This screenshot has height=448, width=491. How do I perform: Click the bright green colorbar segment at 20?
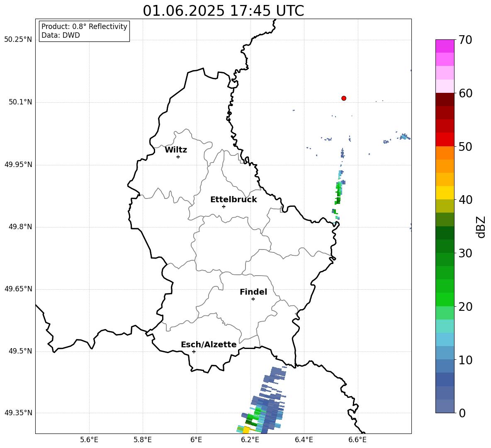(x=445, y=299)
